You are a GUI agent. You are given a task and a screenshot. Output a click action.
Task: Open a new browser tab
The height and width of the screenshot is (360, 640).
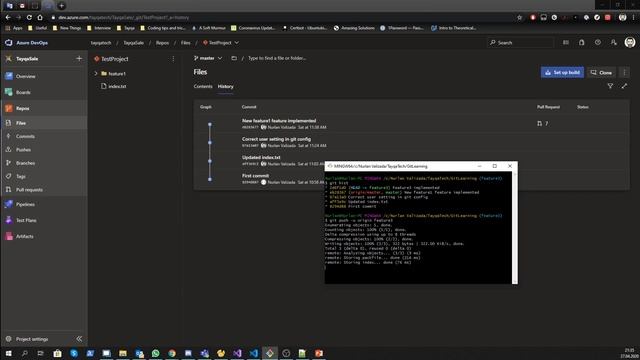tap(61, 6)
